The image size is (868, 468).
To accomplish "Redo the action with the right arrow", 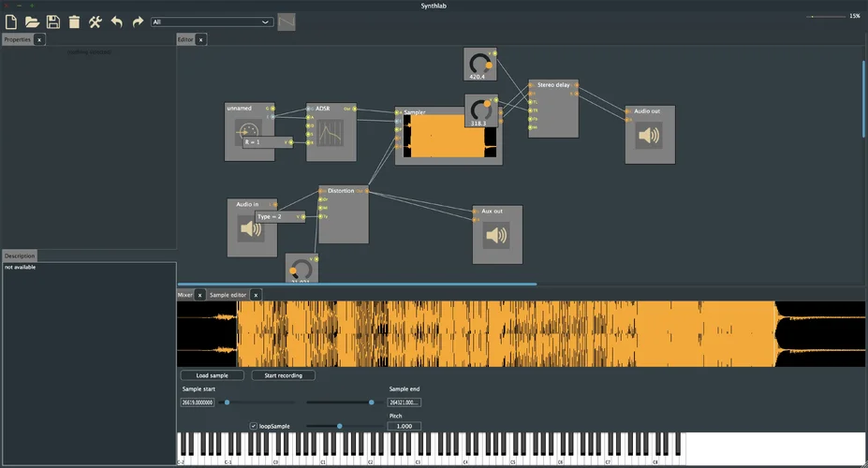I will tap(138, 22).
